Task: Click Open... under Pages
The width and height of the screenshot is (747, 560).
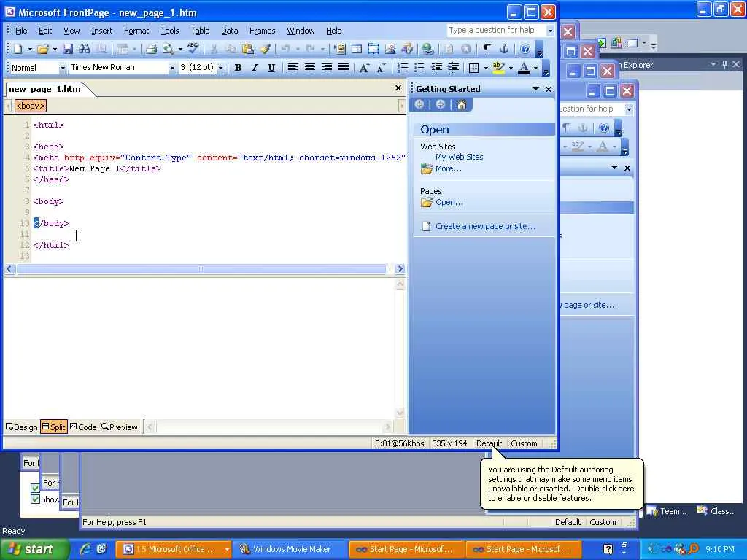Action: (449, 202)
